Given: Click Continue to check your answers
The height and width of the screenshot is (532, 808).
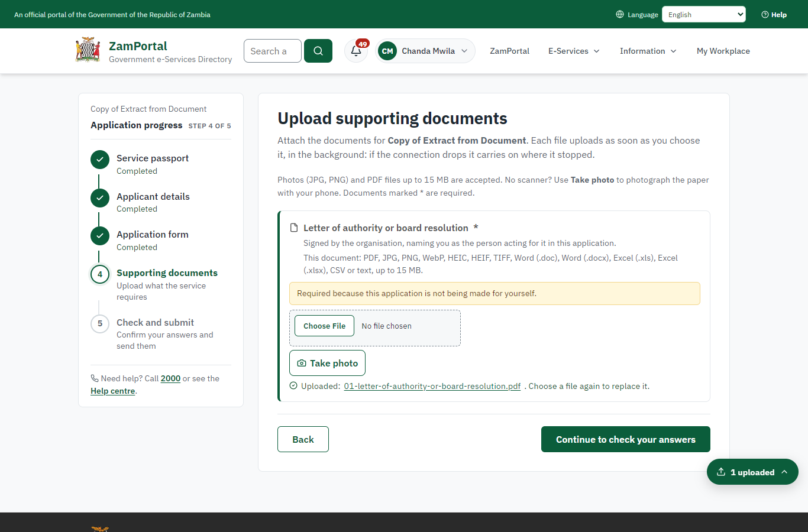Looking at the screenshot, I should coord(625,439).
